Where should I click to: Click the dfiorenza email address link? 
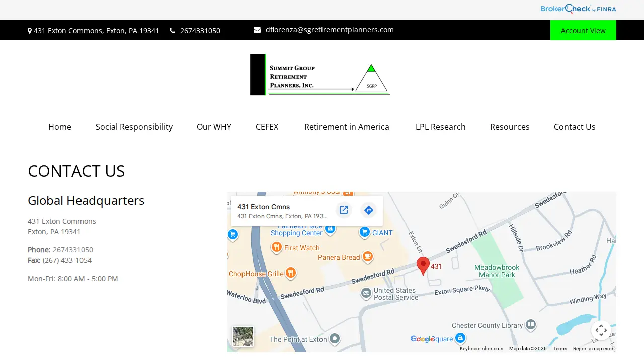330,30
